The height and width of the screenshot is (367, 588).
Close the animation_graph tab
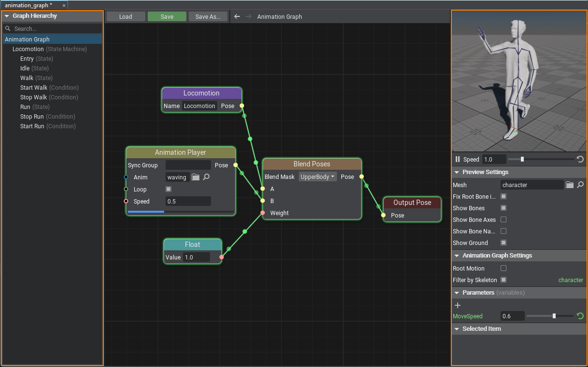(x=64, y=5)
